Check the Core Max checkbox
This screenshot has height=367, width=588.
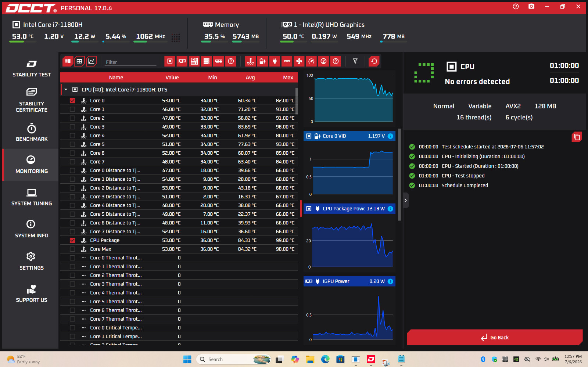pyautogui.click(x=72, y=249)
